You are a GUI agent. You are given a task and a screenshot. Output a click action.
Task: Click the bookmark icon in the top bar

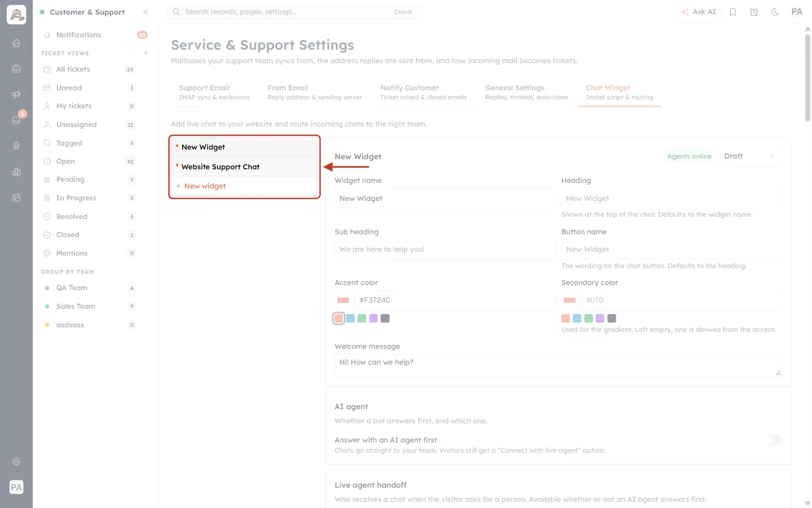[x=733, y=12]
